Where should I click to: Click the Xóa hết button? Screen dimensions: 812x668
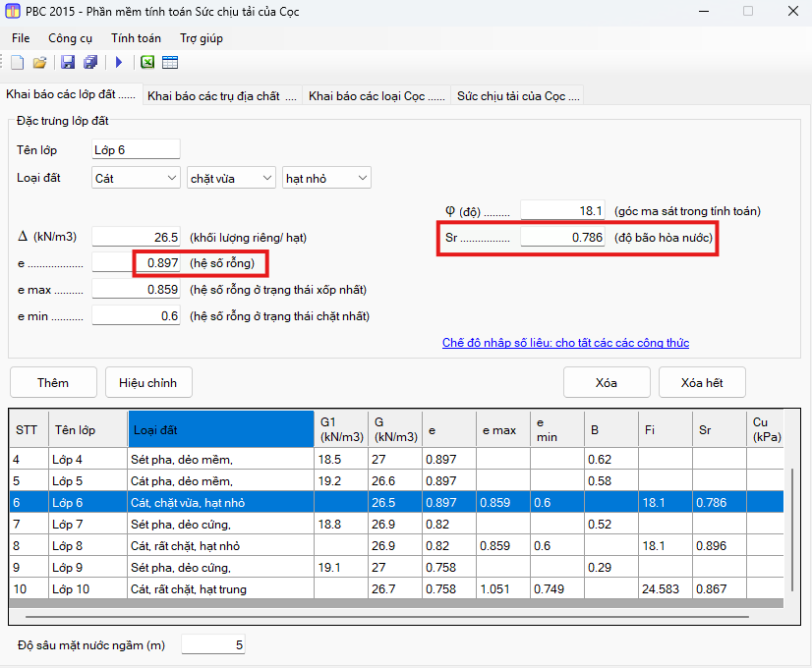coord(702,382)
